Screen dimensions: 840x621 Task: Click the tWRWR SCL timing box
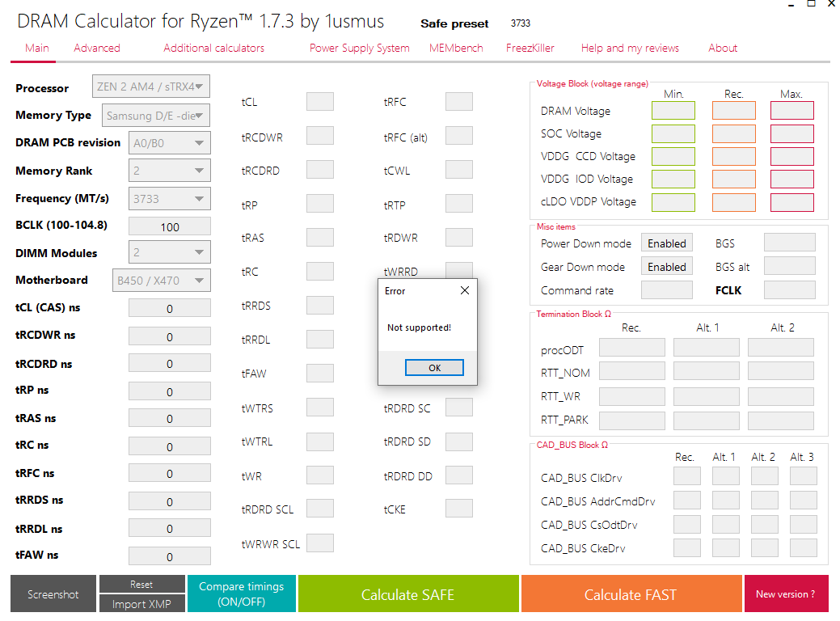(320, 543)
